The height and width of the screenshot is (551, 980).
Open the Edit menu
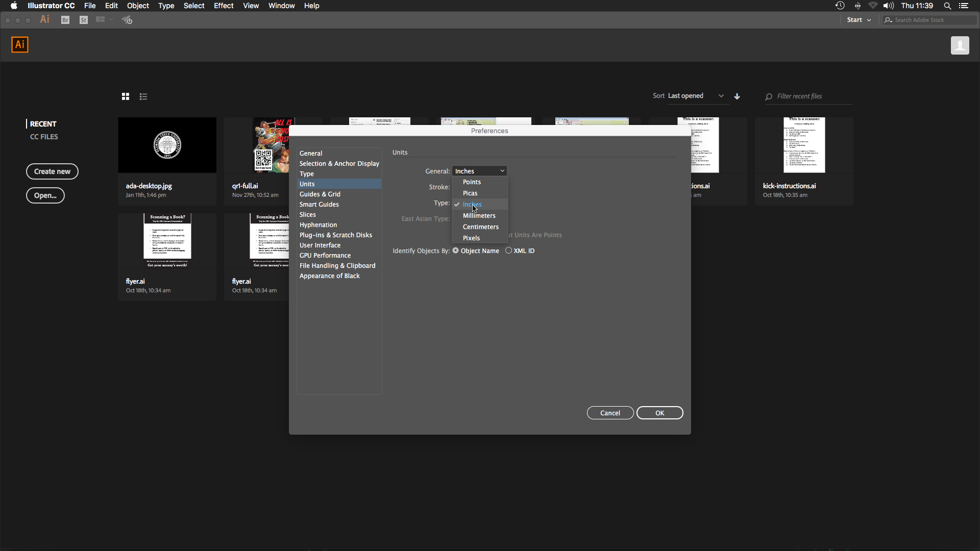(111, 6)
